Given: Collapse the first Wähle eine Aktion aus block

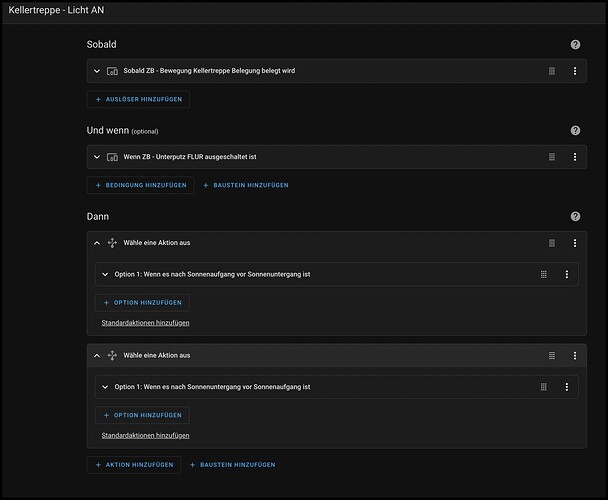Looking at the screenshot, I should pyautogui.click(x=97, y=243).
